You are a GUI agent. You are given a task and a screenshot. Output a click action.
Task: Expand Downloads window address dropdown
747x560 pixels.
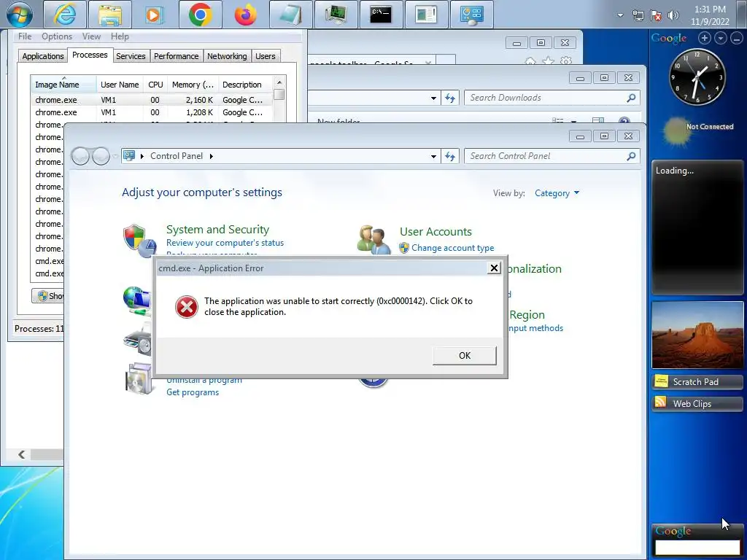pos(433,98)
